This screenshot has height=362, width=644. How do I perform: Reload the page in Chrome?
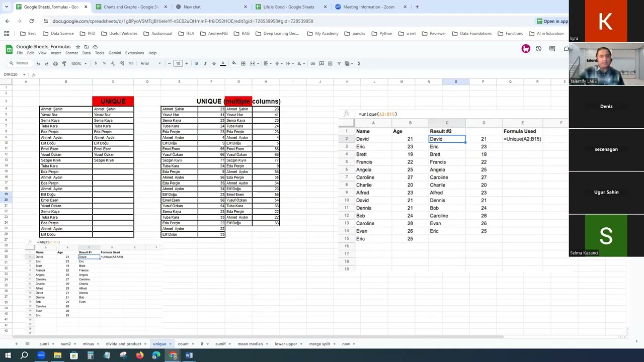tap(31, 21)
